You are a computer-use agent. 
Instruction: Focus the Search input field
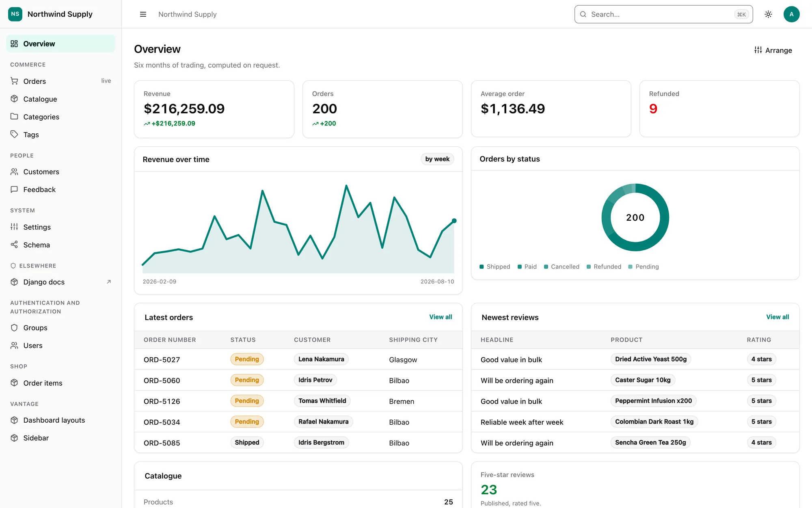pos(663,14)
